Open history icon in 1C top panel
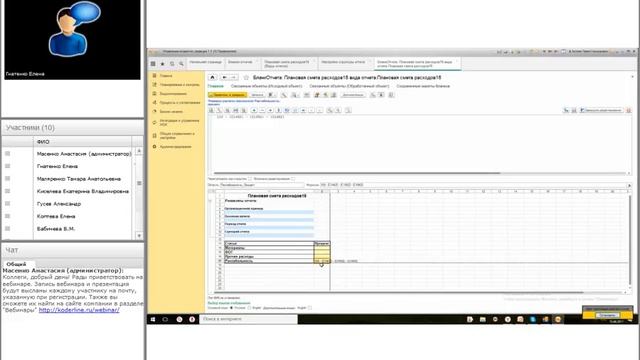640x360 pixels. (172, 64)
